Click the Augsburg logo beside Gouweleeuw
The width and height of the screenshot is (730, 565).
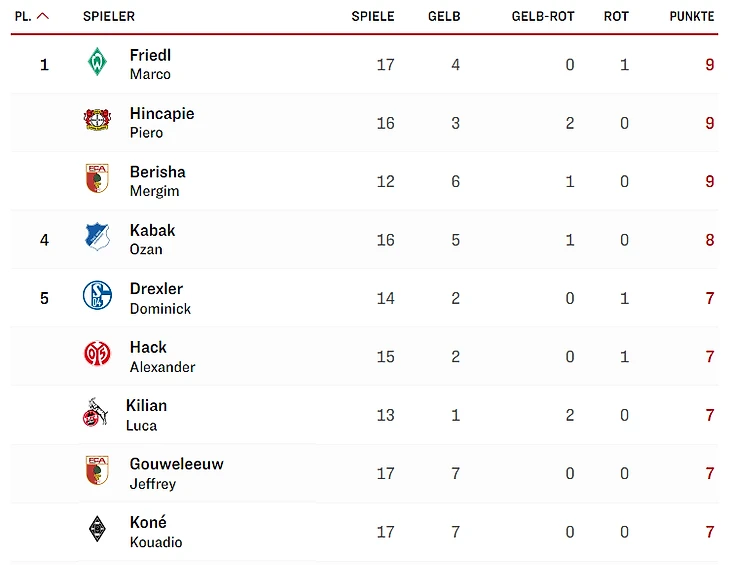[x=97, y=471]
